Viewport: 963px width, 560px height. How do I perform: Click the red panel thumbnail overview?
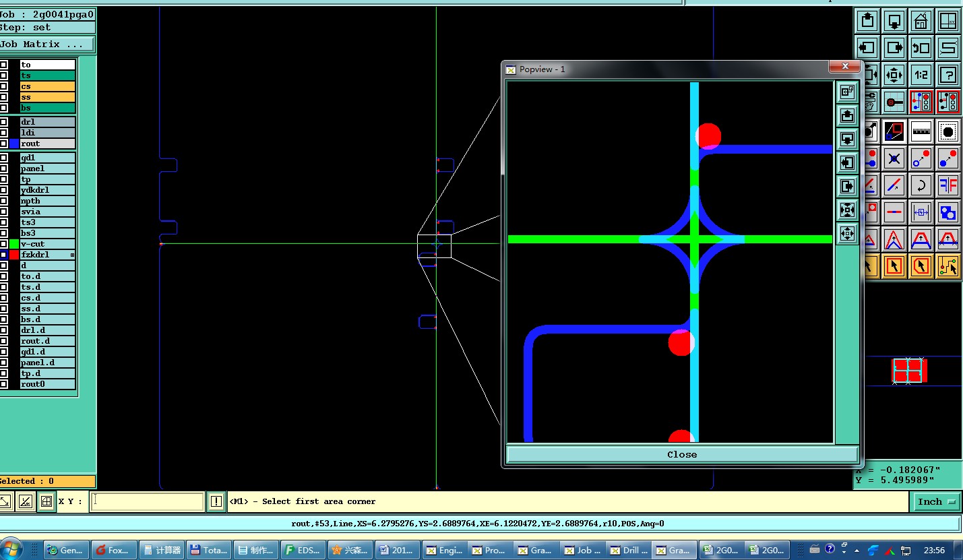click(910, 371)
